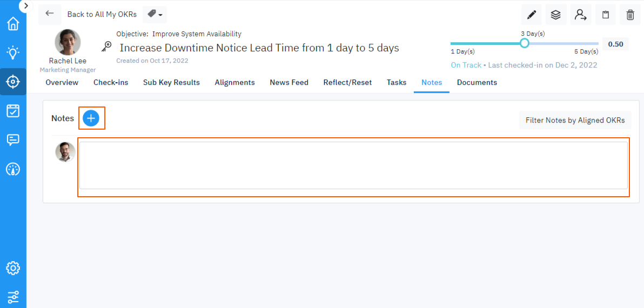Switch to the Check-ins tab

pyautogui.click(x=111, y=83)
